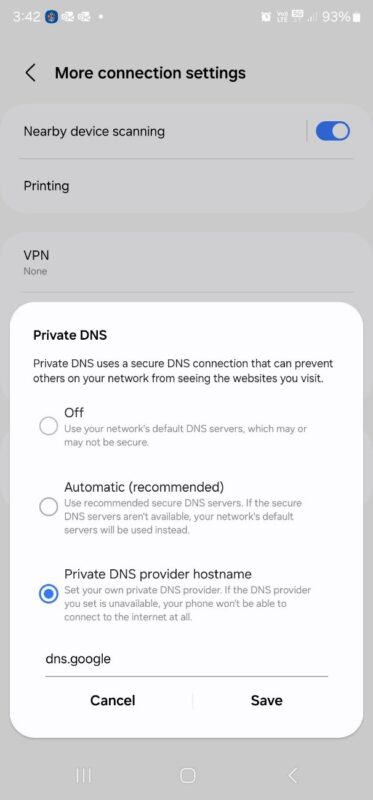Viewport: 373px width, 800px height.
Task: Open the VPN settings item
Action: (186, 262)
